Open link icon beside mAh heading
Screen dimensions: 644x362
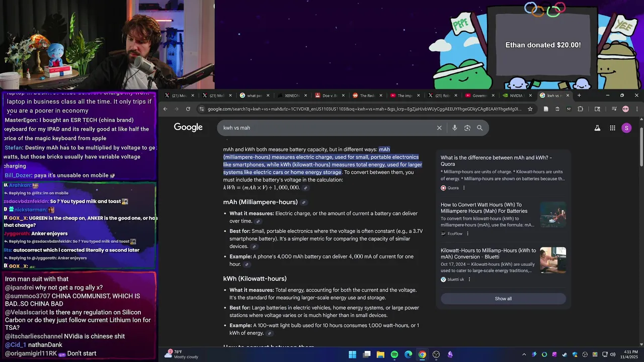[303, 203]
